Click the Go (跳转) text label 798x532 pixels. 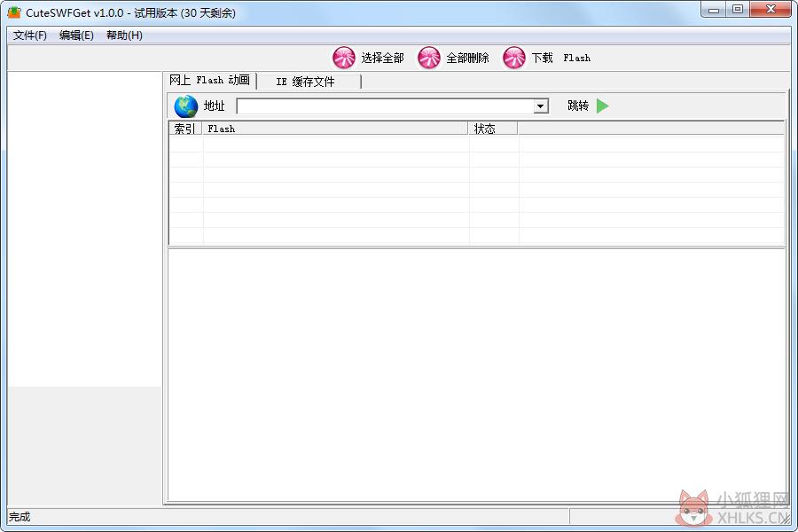(x=578, y=106)
